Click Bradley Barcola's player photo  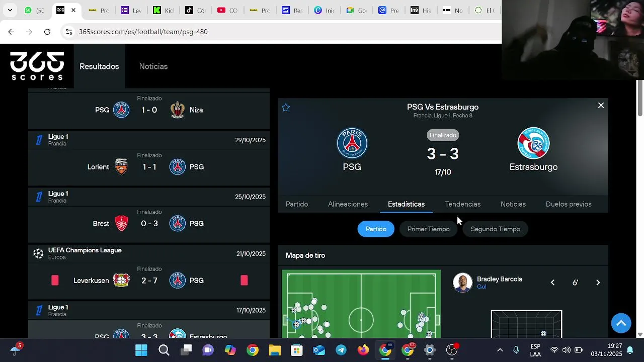pos(462,283)
